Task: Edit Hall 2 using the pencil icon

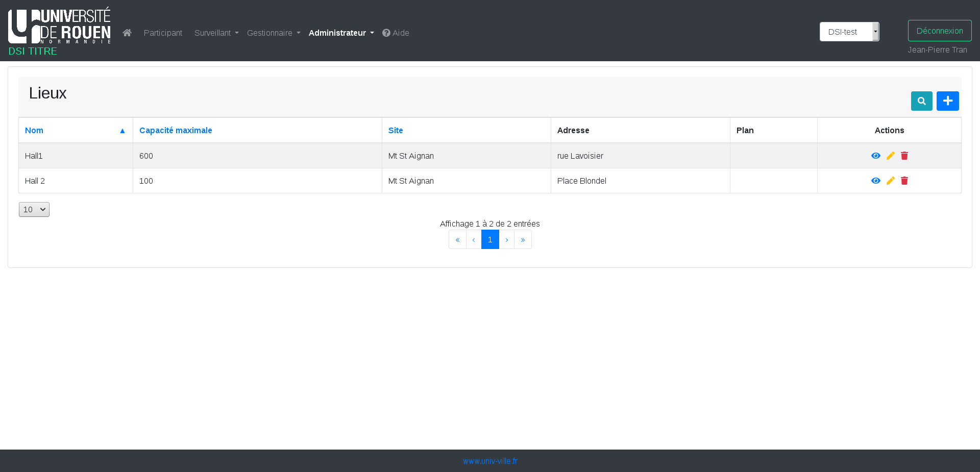Action: point(891,181)
